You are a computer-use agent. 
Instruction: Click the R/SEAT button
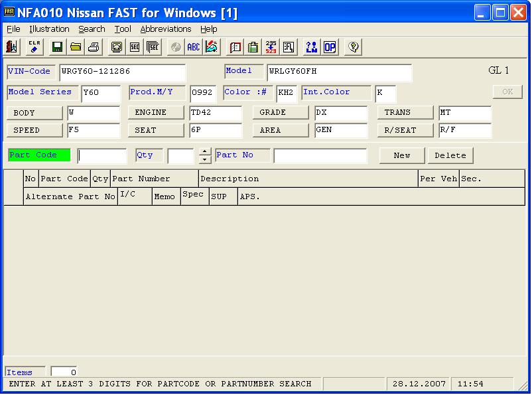point(405,130)
